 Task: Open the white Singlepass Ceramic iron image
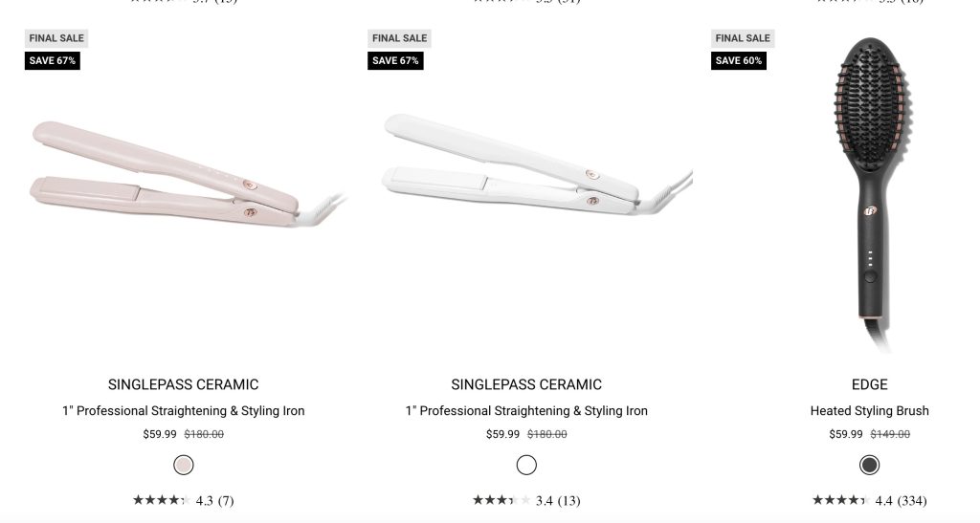(538, 164)
